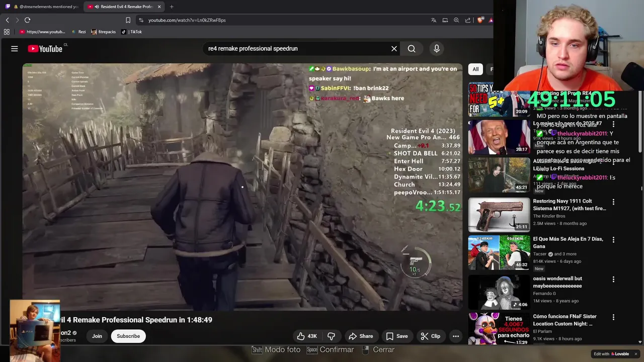
Task: Open the 'oasis wonderwall but maybeeeee' title
Action: pos(557,282)
